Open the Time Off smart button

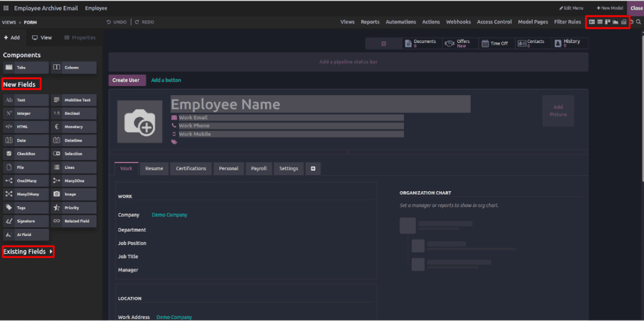coord(496,44)
